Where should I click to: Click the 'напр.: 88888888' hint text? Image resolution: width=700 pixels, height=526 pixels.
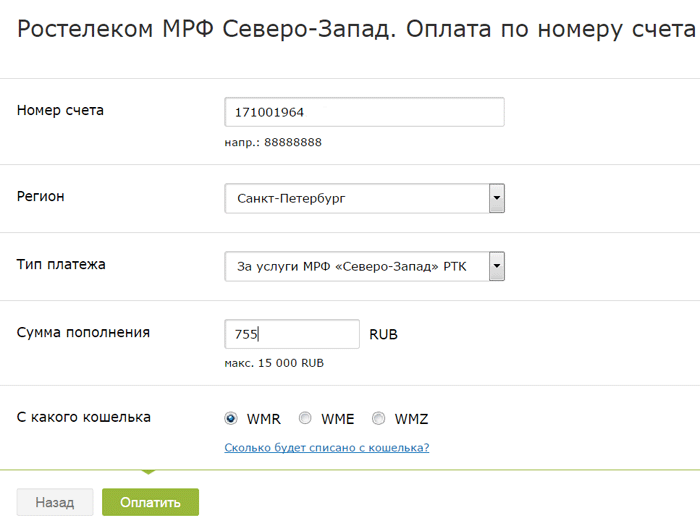tap(273, 142)
